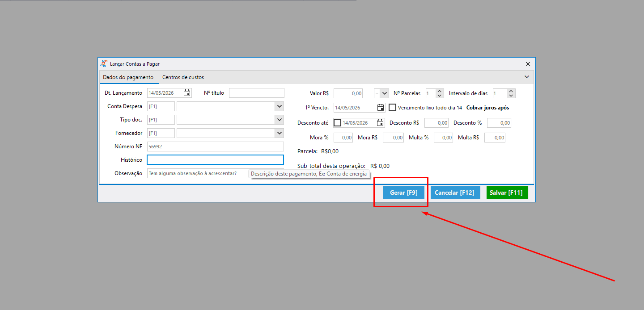
Task: Click the Número NF field showing 56992
Action: [x=216, y=147]
